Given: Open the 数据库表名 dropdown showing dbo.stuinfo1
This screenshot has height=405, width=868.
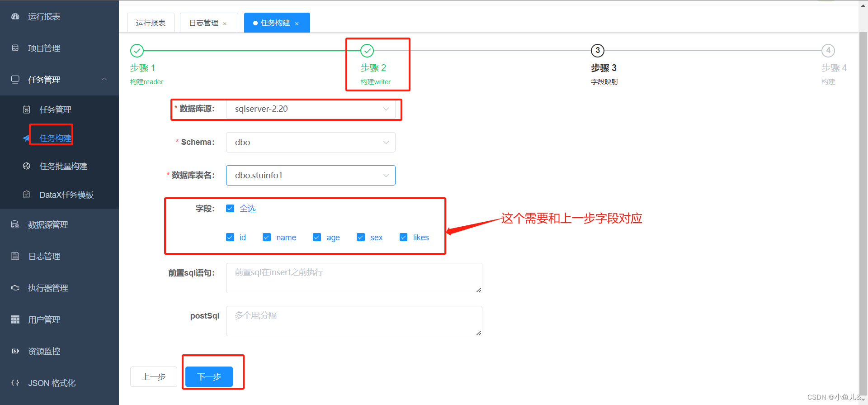Looking at the screenshot, I should [311, 175].
